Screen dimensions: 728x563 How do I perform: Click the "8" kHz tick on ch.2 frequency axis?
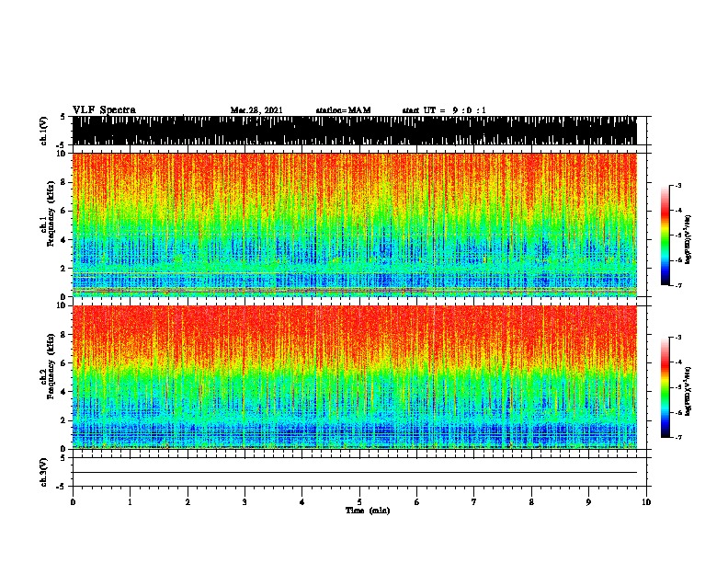tap(65, 335)
